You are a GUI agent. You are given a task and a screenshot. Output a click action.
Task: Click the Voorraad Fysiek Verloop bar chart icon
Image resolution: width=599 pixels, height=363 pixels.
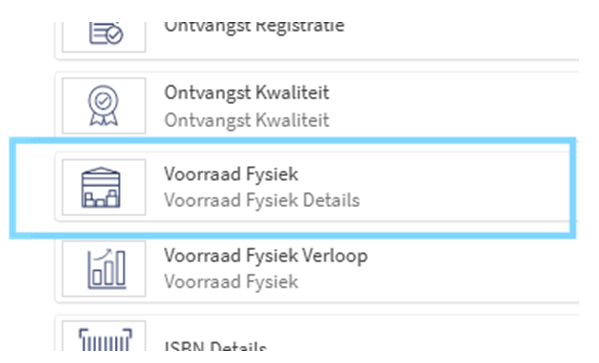coord(106,269)
